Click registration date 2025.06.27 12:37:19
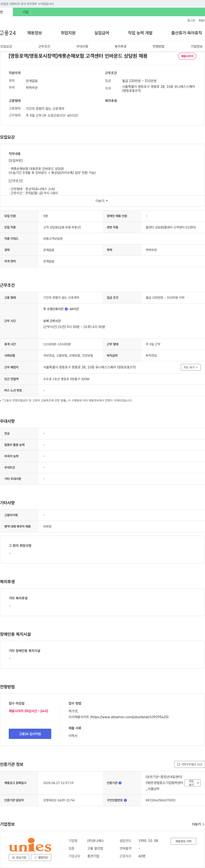 coord(58,783)
